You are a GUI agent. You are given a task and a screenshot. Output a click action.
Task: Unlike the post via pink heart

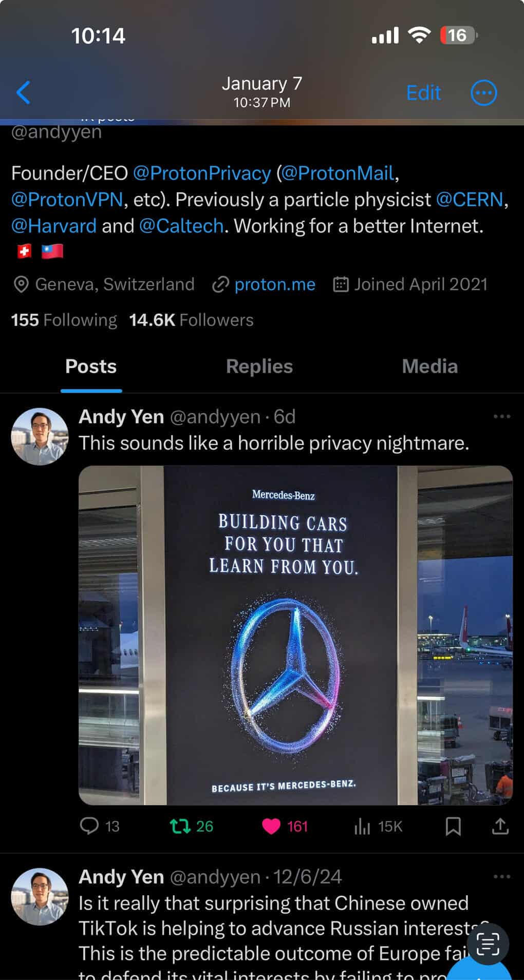271,826
